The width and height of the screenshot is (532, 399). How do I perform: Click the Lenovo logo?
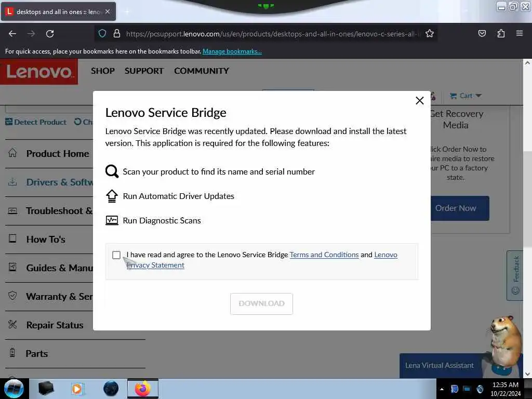[39, 72]
